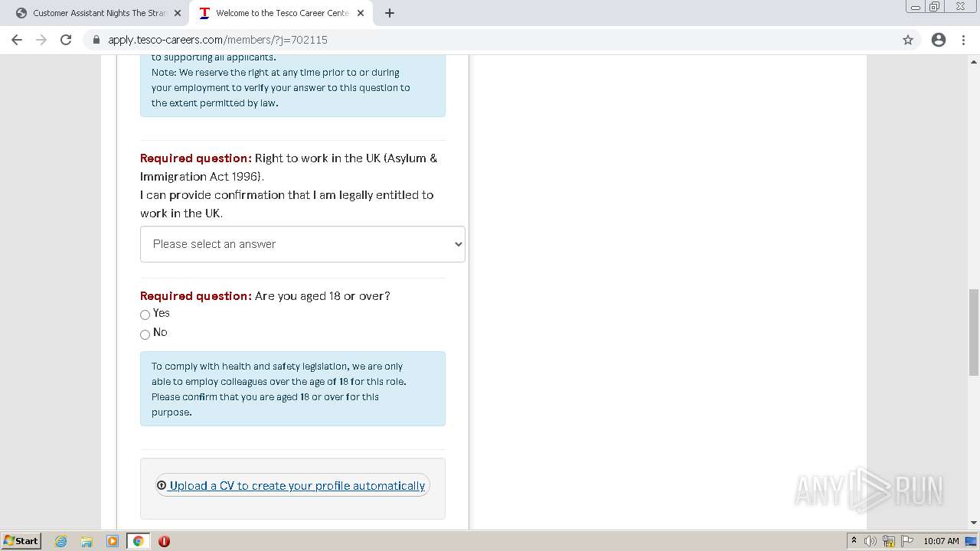Click 'Are you aged 18 or over?' text
The height and width of the screenshot is (551, 980).
coord(322,296)
